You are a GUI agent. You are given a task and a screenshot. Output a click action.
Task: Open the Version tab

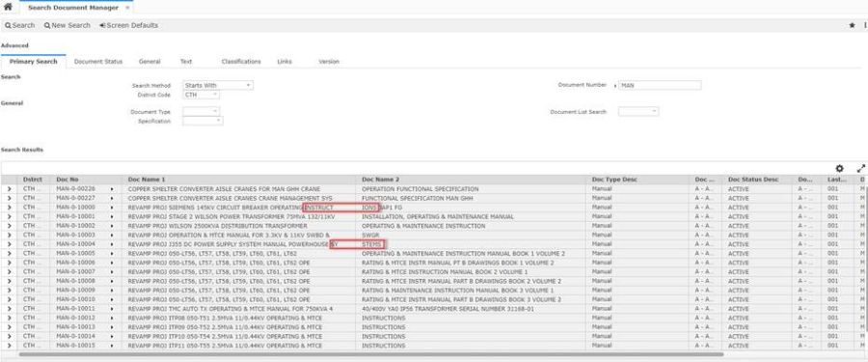click(329, 62)
